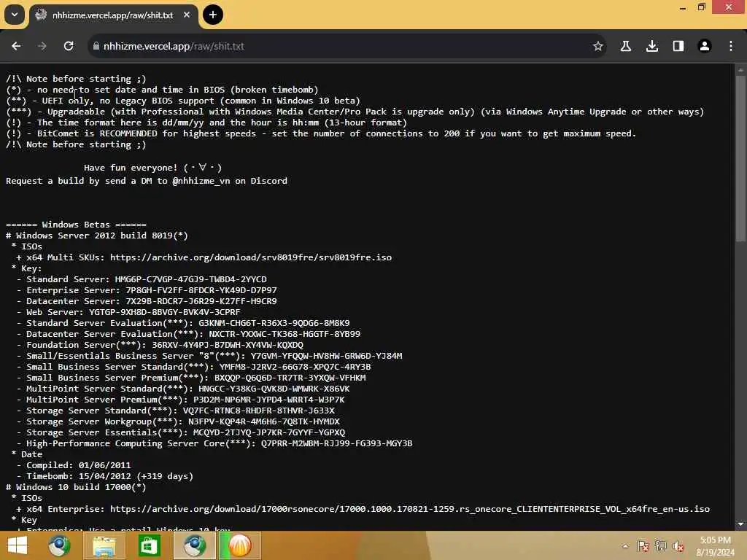747x560 pixels.
Task: Click the MultiPoint Server Standard key HNGCC-Y38KG
Action: tap(274, 389)
